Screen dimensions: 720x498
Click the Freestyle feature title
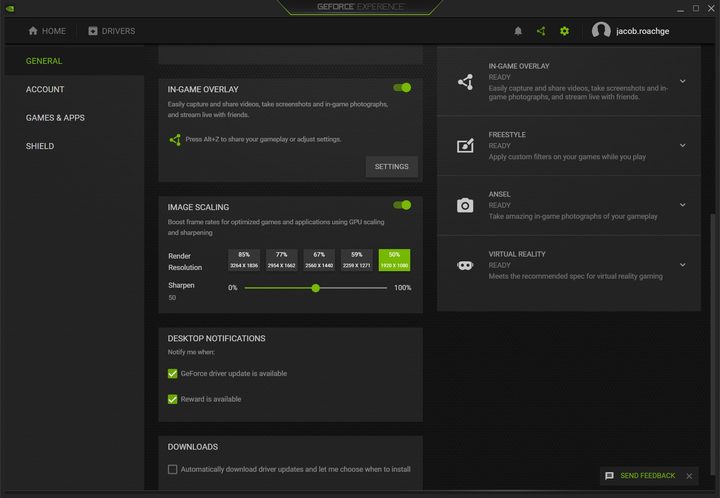coord(507,134)
